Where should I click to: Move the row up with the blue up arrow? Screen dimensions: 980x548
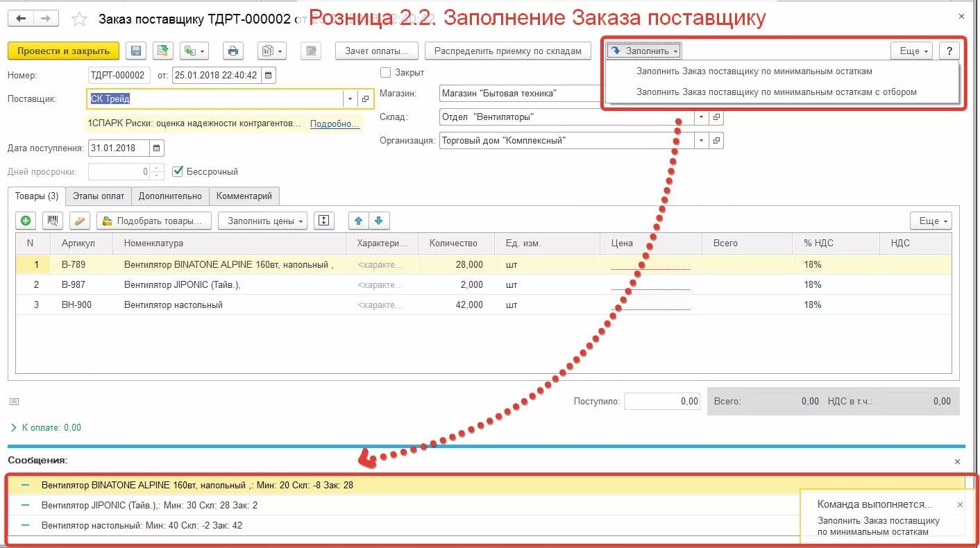click(x=359, y=221)
